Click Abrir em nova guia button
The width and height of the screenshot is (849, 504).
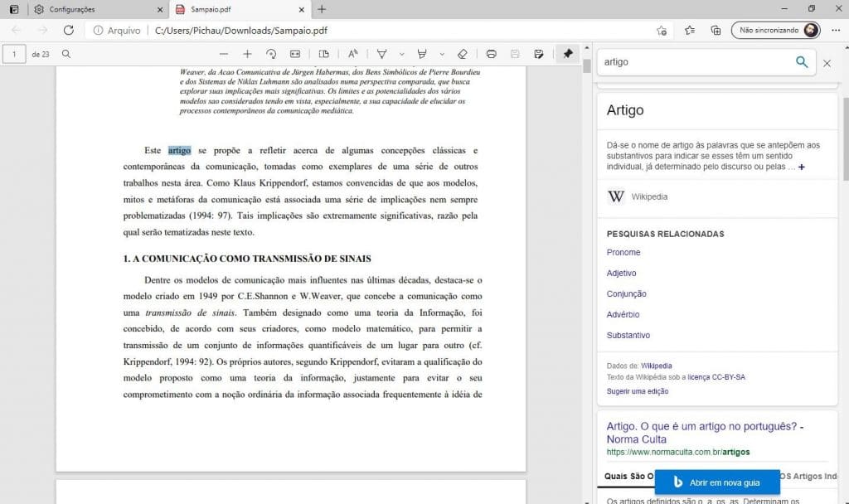click(x=717, y=482)
